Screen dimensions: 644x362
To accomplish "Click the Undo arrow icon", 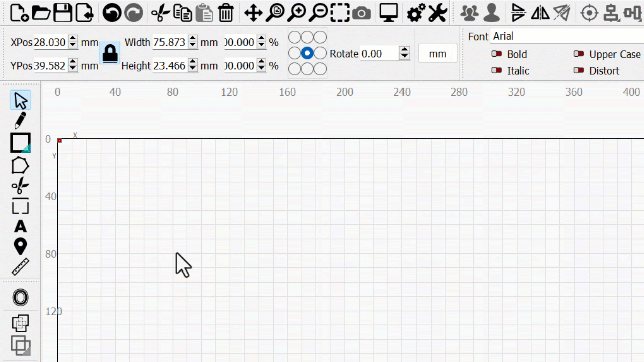I will [112, 13].
